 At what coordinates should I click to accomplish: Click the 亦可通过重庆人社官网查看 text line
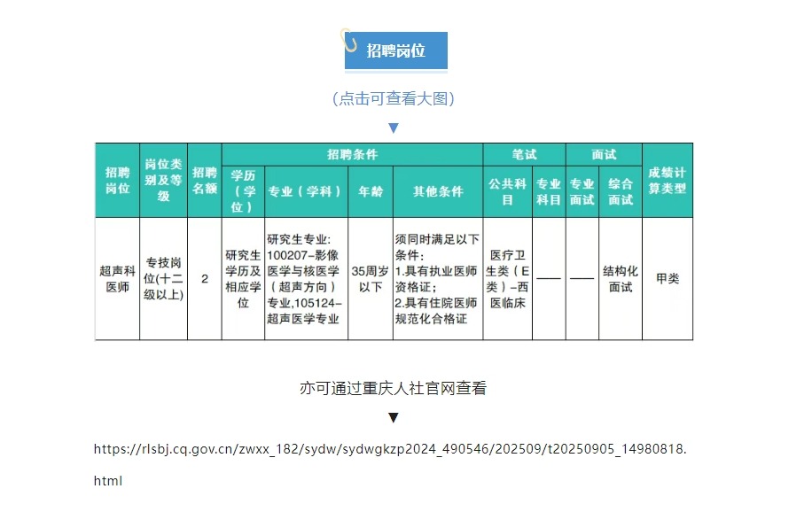click(x=394, y=388)
